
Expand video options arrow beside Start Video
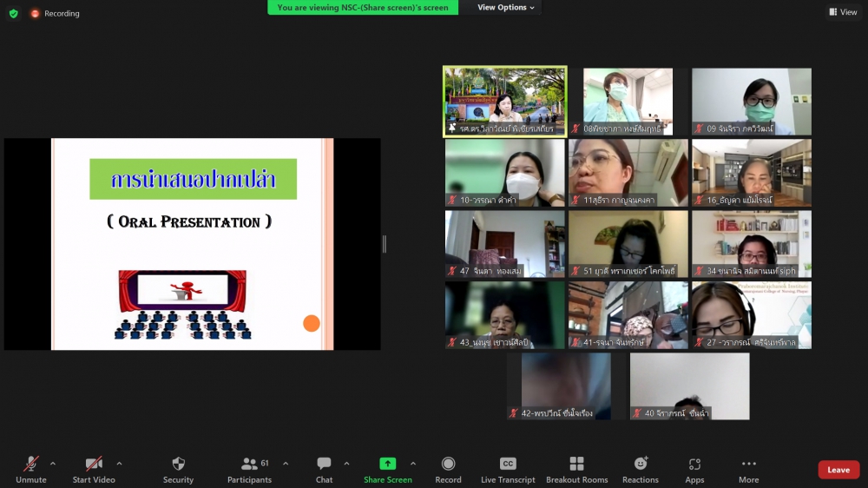pyautogui.click(x=119, y=463)
